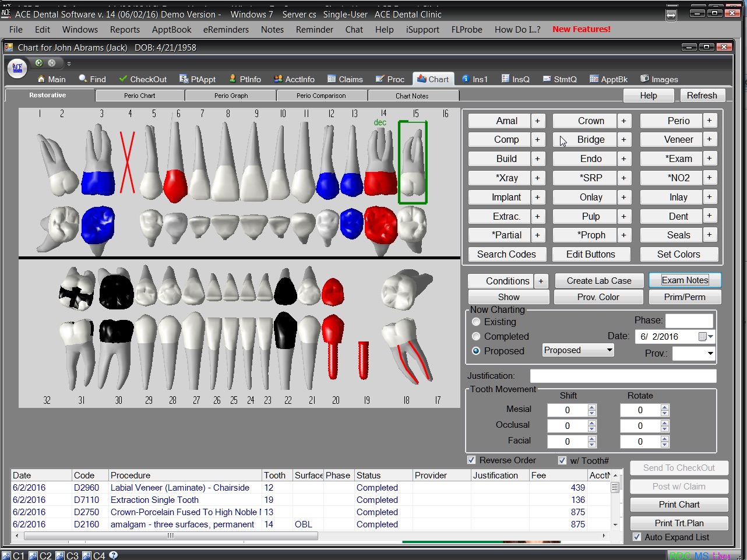Expand the Prov. provider dropdown
This screenshot has height=560, width=747.
pyautogui.click(x=710, y=353)
